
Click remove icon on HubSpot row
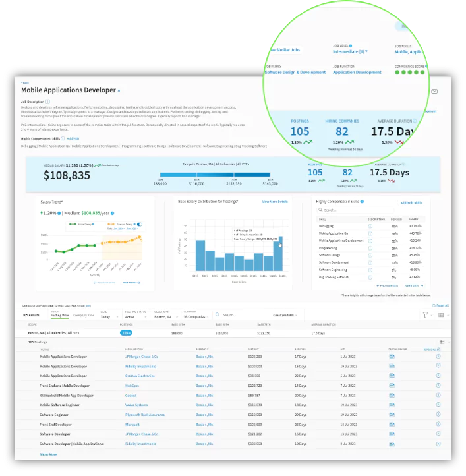438,386
